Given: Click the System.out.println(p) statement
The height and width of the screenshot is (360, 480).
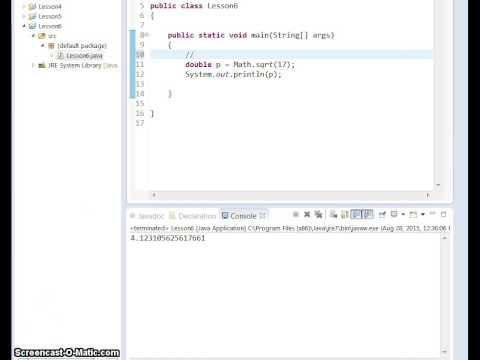Looking at the screenshot, I should pos(233,74).
